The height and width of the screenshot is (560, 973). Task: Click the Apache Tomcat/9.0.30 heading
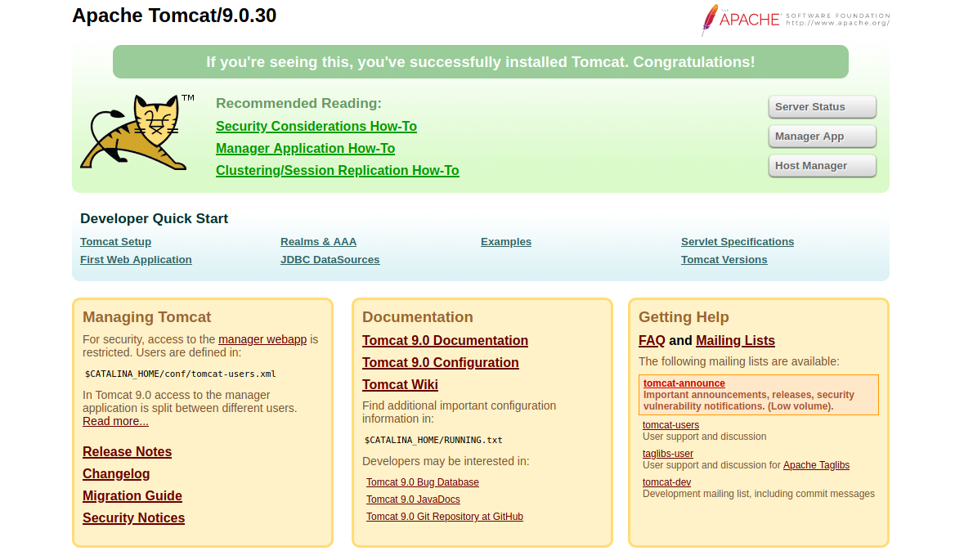(x=174, y=16)
